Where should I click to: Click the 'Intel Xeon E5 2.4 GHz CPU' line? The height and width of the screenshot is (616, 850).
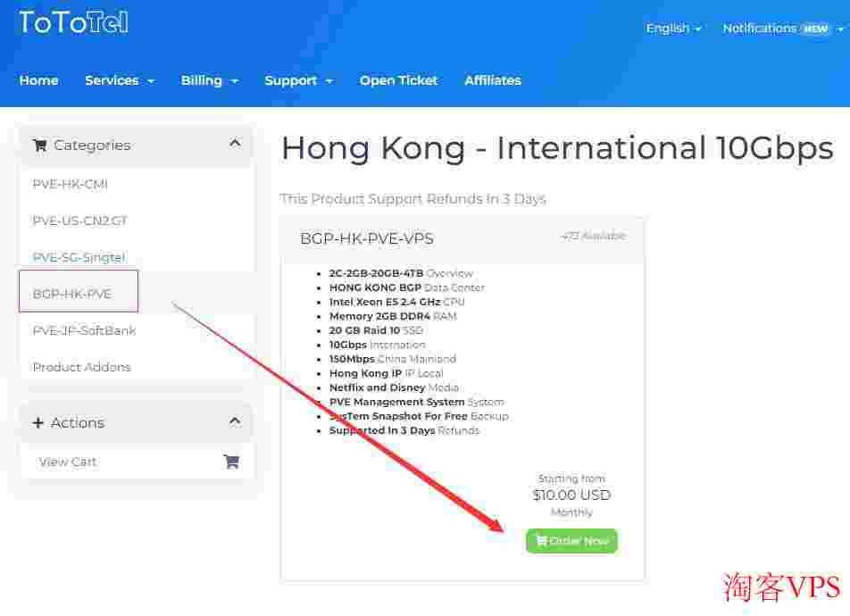[x=396, y=302]
